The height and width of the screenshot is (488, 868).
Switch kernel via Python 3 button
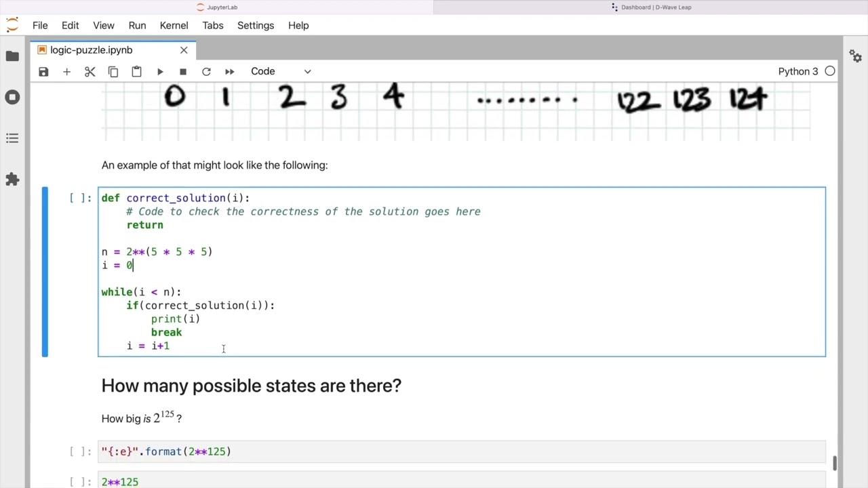[797, 71]
